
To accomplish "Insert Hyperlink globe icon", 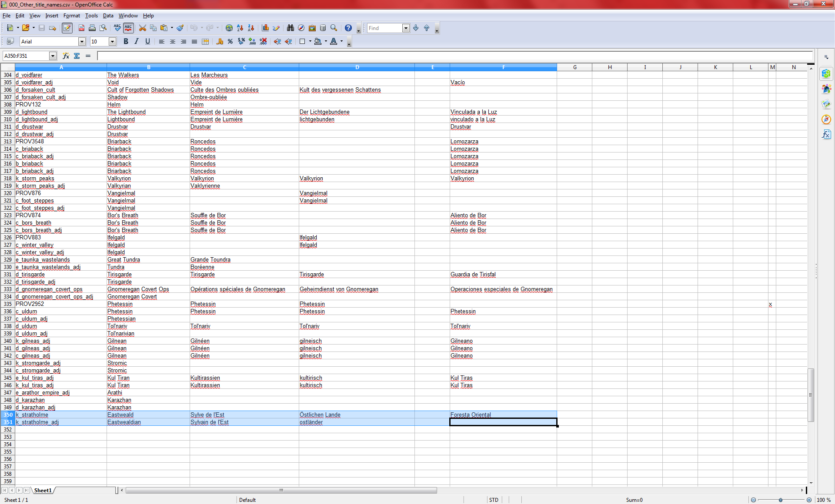I will click(x=229, y=28).
